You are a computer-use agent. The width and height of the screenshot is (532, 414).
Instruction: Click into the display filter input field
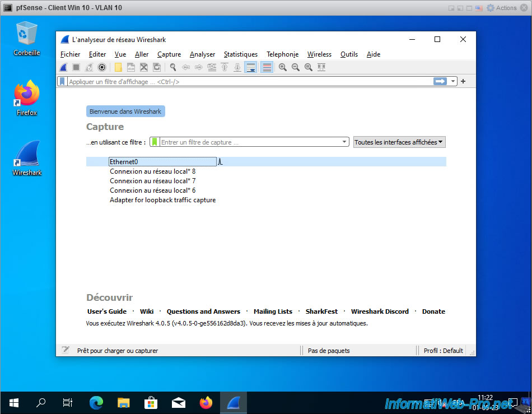tap(250, 81)
